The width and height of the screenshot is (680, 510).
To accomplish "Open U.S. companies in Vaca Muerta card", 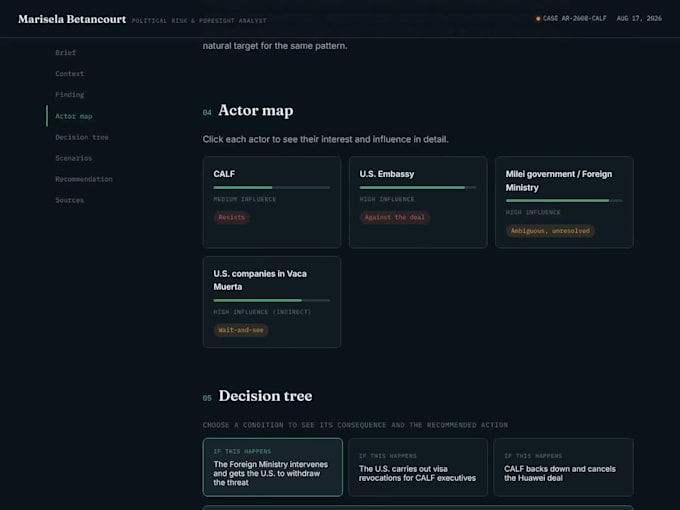I will pyautogui.click(x=272, y=302).
